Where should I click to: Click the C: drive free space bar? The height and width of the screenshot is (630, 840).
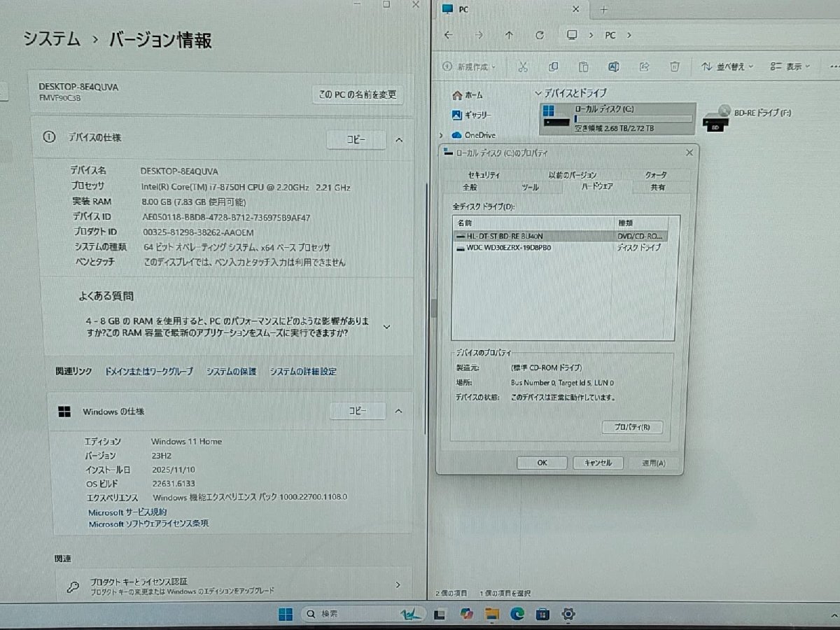[x=633, y=120]
